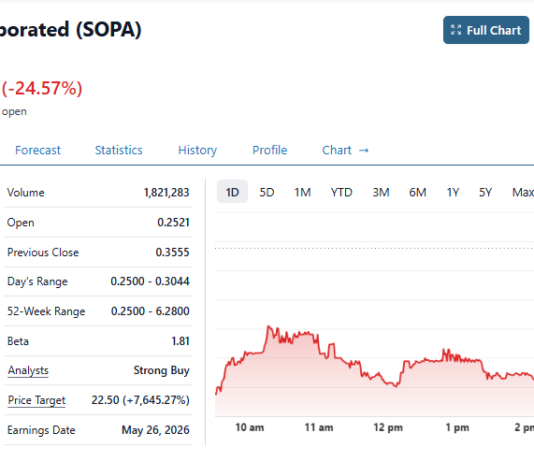Click the Day's Range value 0.2500 - 0.3044
Screen dimensions: 534x462
[x=150, y=281]
